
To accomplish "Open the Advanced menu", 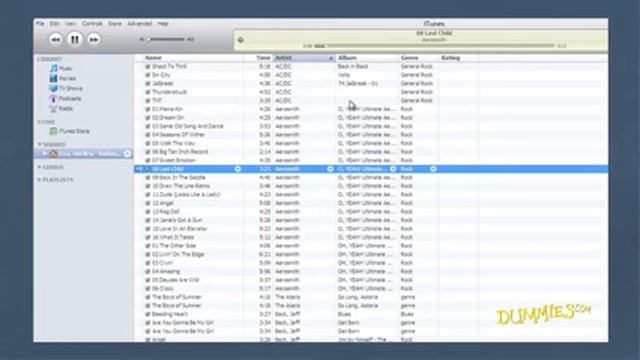I will 140,24.
